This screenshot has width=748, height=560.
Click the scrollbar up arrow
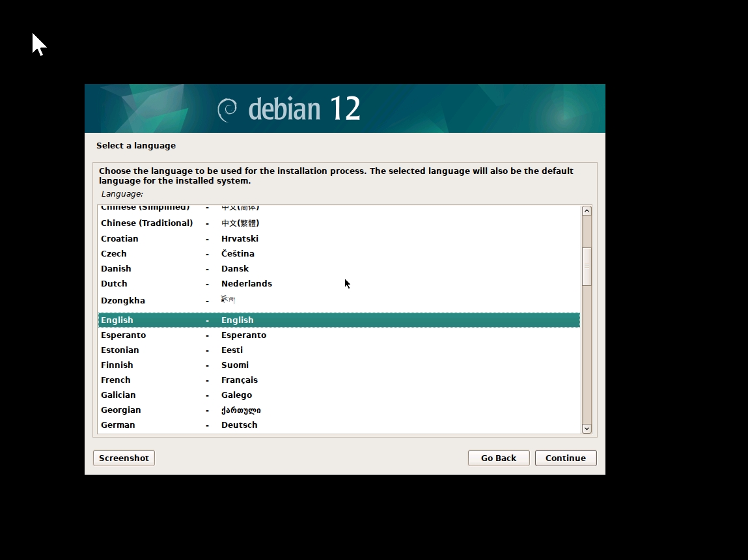pos(587,210)
